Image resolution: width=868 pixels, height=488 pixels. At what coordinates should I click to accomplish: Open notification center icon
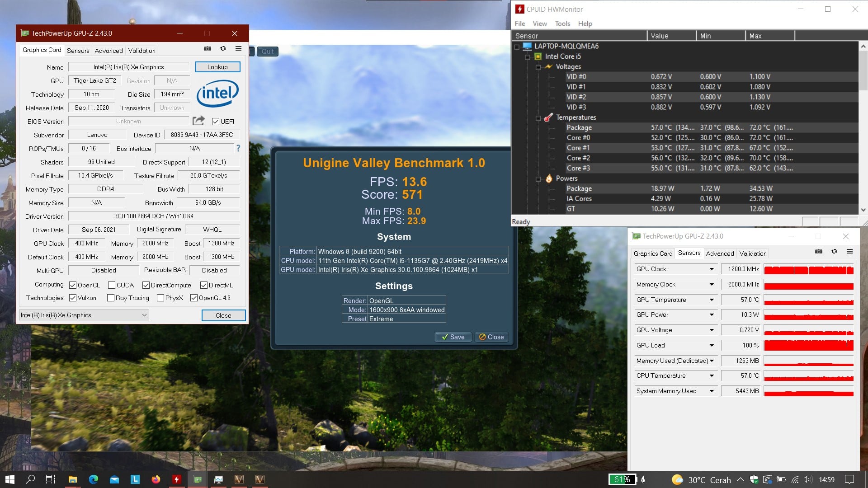849,480
